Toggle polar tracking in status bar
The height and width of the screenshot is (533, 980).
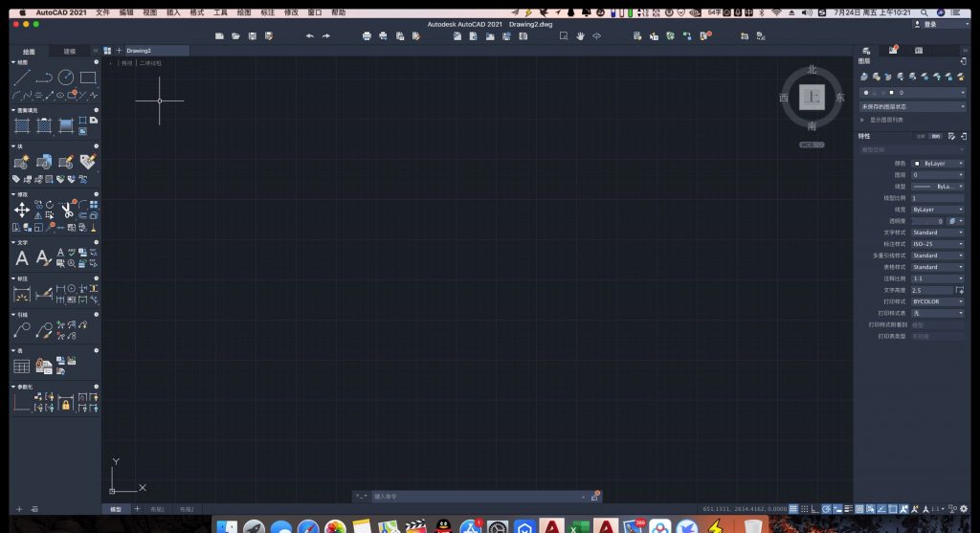pos(826,509)
